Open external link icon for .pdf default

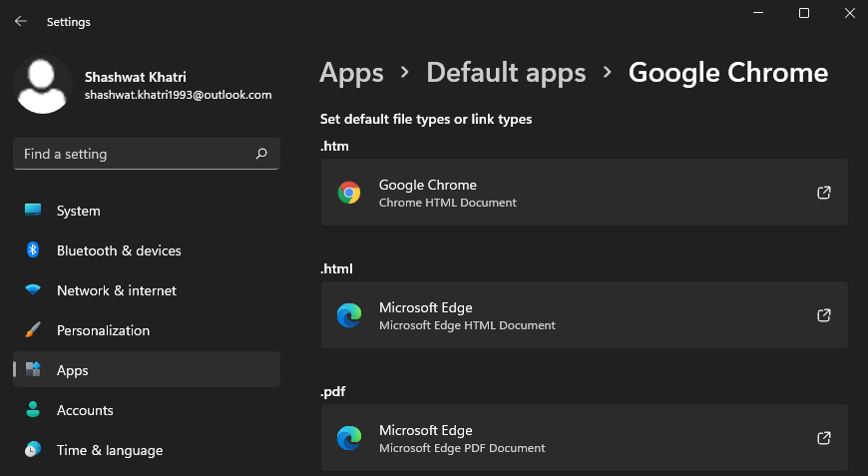point(824,438)
